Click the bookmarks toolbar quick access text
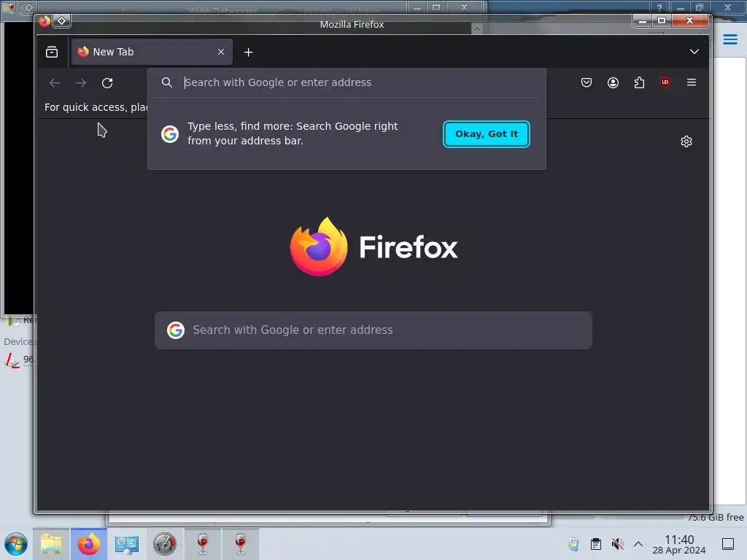The image size is (747, 560). [96, 107]
